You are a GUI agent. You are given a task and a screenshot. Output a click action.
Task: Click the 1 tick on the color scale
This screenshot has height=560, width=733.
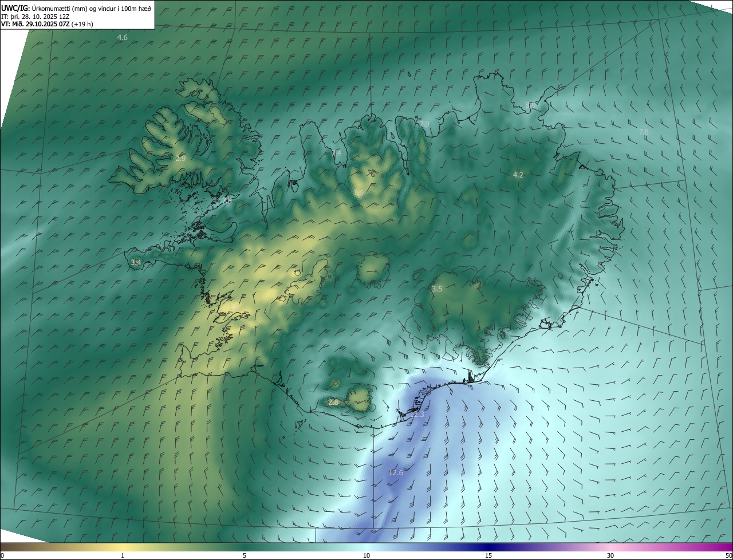[x=123, y=556]
